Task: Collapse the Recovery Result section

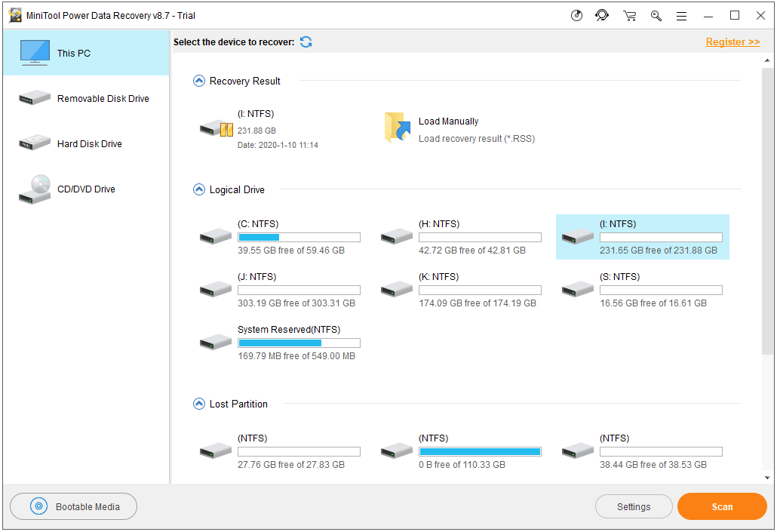Action: 198,80
